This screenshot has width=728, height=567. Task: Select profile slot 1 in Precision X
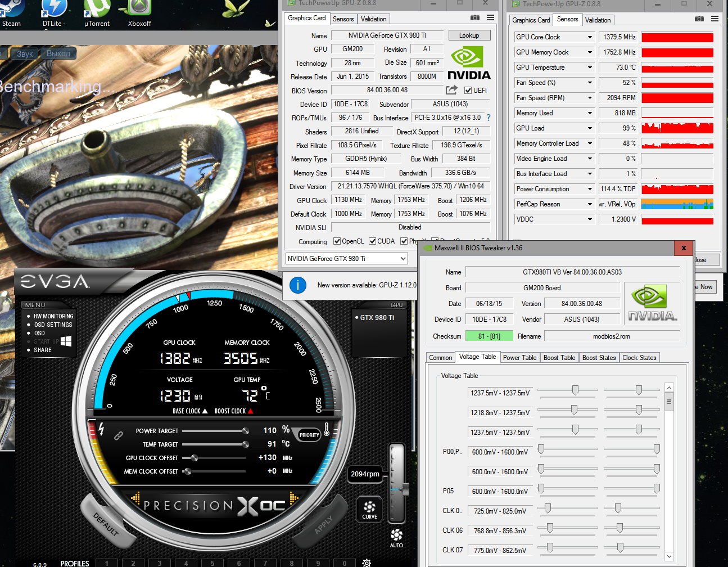click(107, 563)
